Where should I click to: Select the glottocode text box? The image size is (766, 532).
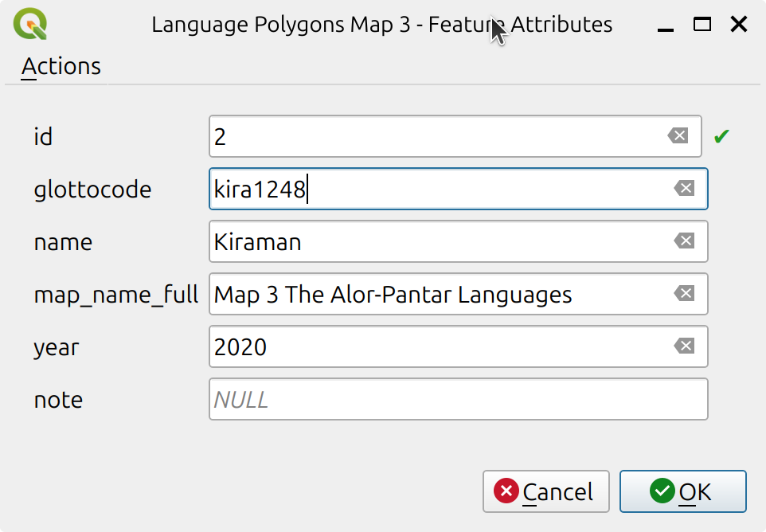pos(438,189)
